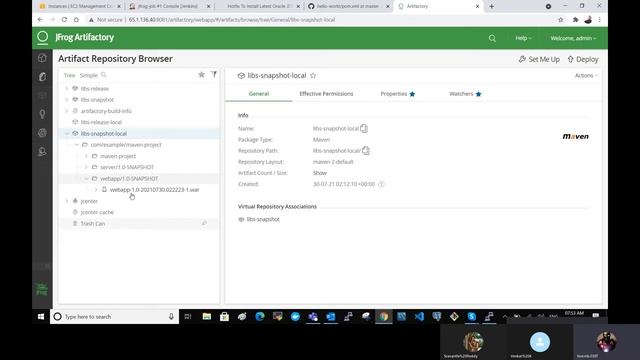Click the Deploy button

583,59
